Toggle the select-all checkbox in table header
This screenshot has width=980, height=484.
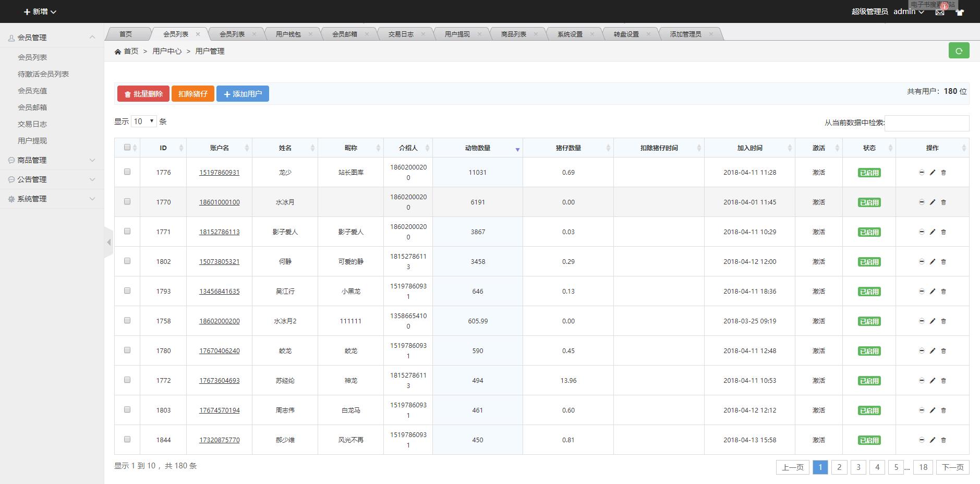127,148
